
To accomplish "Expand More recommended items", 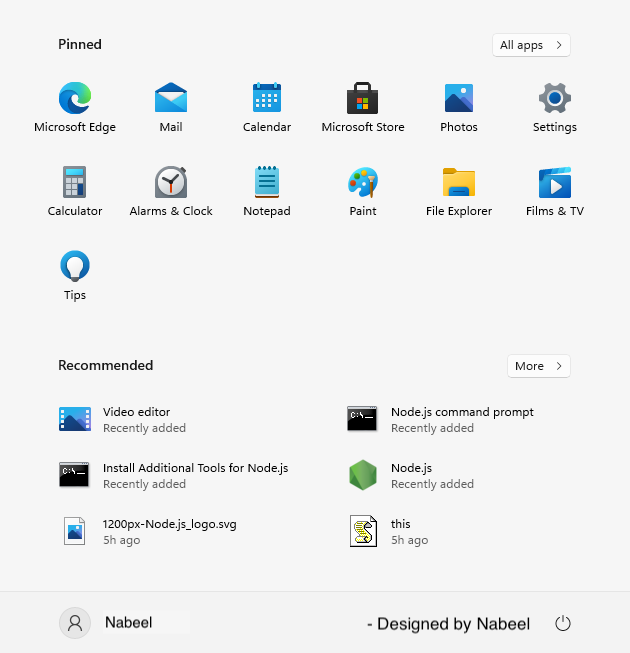I will [539, 366].
